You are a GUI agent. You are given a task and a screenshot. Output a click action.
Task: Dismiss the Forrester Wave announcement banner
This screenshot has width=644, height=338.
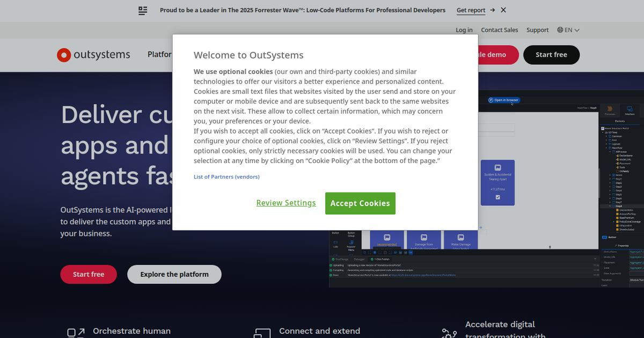[503, 10]
